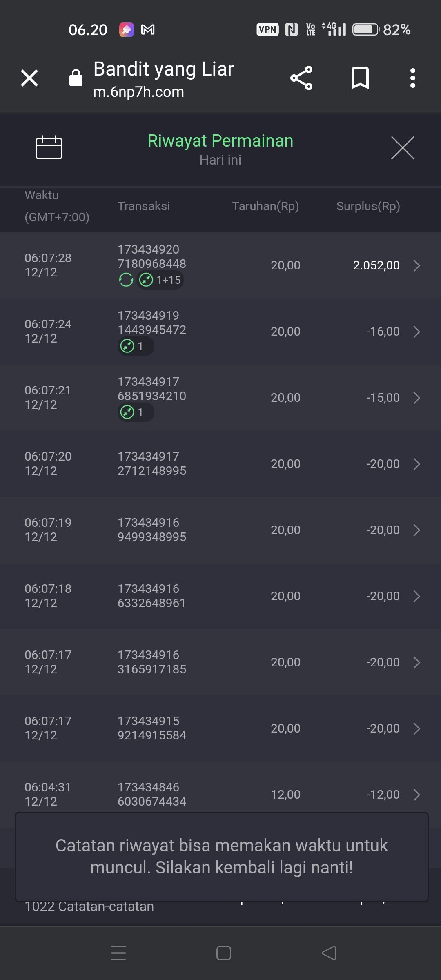This screenshot has height=980, width=441.
Task: Tap the padlock site security icon
Action: [x=76, y=78]
